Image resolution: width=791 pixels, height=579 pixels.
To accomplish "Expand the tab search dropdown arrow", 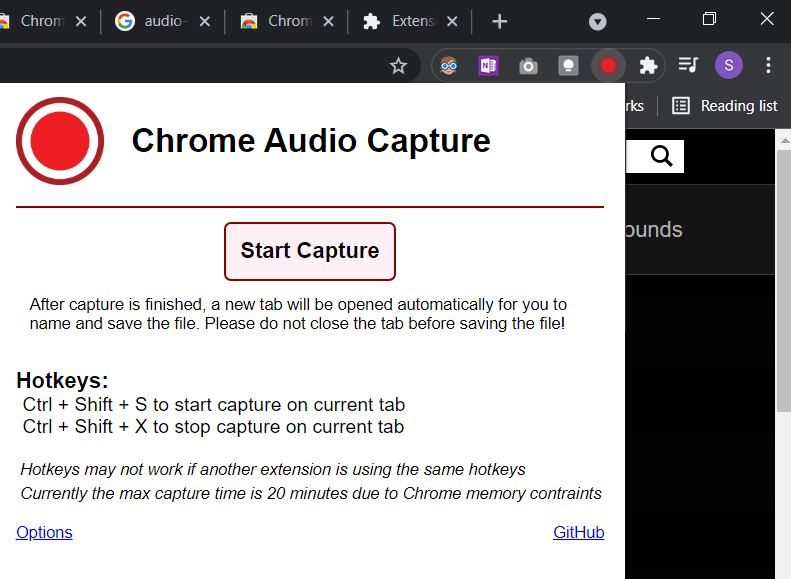I will [x=597, y=21].
